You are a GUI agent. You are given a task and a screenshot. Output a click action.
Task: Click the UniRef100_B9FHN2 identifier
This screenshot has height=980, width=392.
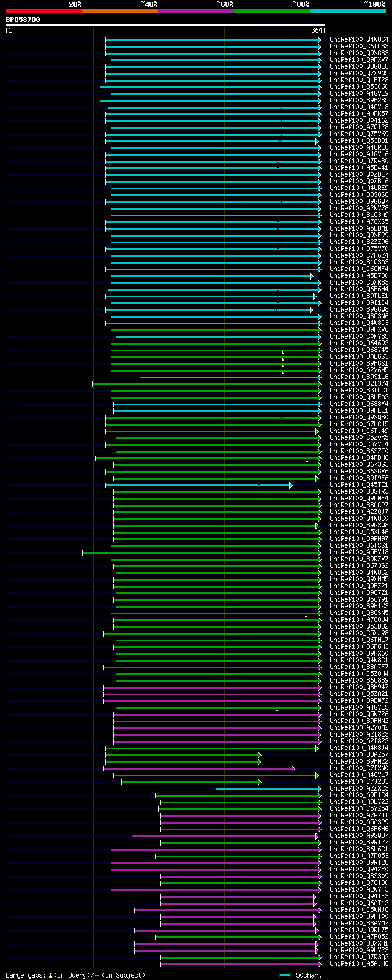coord(359,721)
